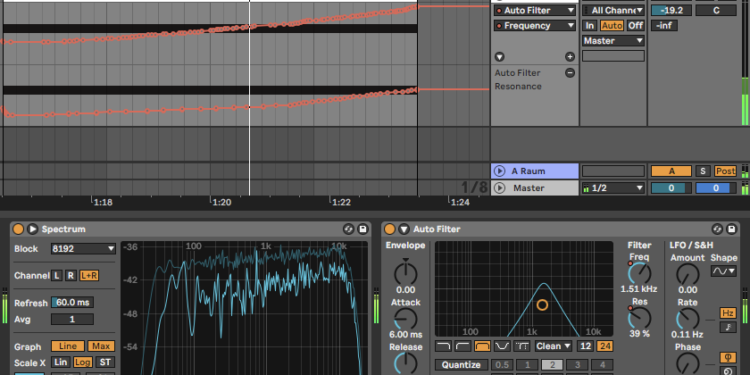Add an automation lane with plus icon
This screenshot has width=750, height=375.
570,57
